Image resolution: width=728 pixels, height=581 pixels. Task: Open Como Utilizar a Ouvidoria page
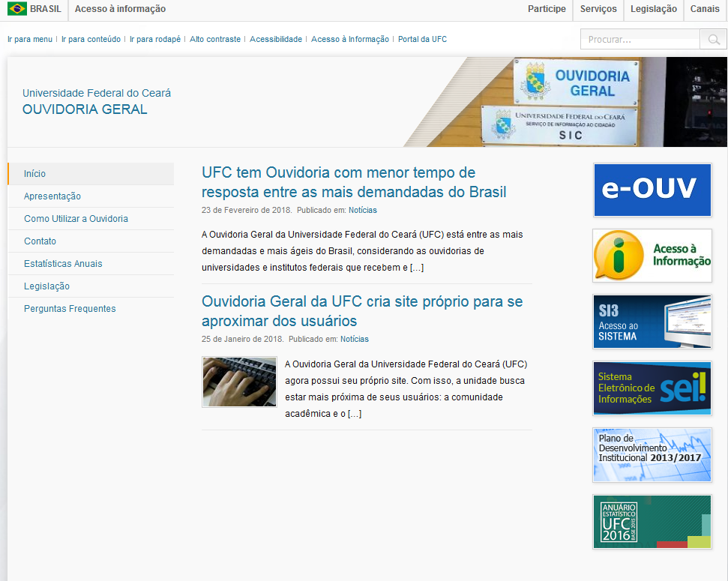pyautogui.click(x=91, y=219)
